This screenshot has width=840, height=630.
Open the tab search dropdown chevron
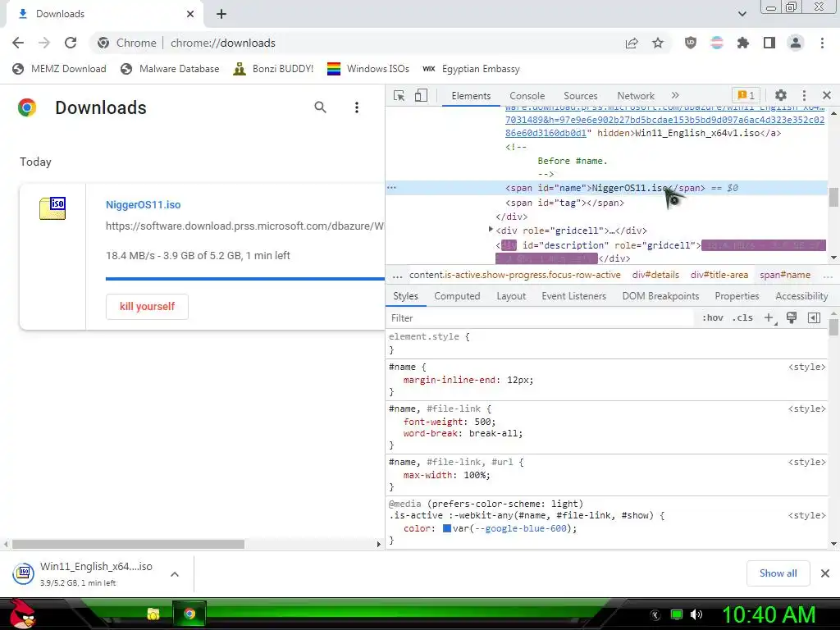[742, 14]
